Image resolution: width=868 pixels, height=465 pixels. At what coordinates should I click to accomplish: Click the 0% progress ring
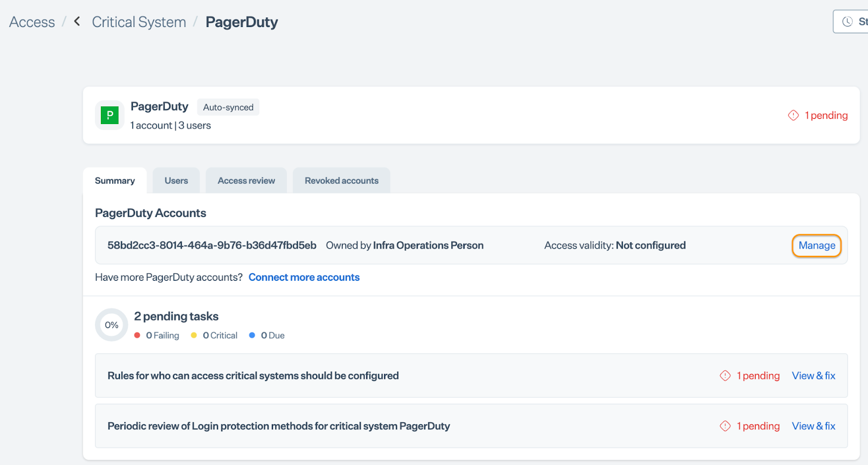pyautogui.click(x=112, y=325)
